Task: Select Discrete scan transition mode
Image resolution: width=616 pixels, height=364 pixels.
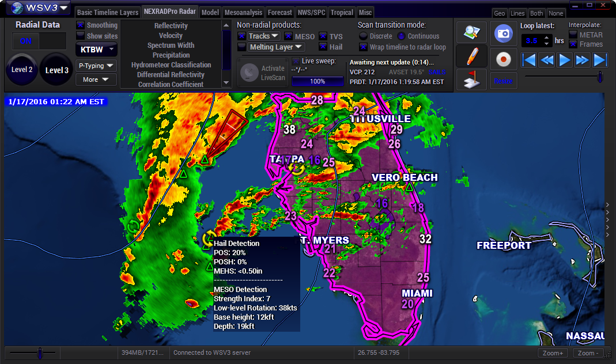Action: click(363, 36)
